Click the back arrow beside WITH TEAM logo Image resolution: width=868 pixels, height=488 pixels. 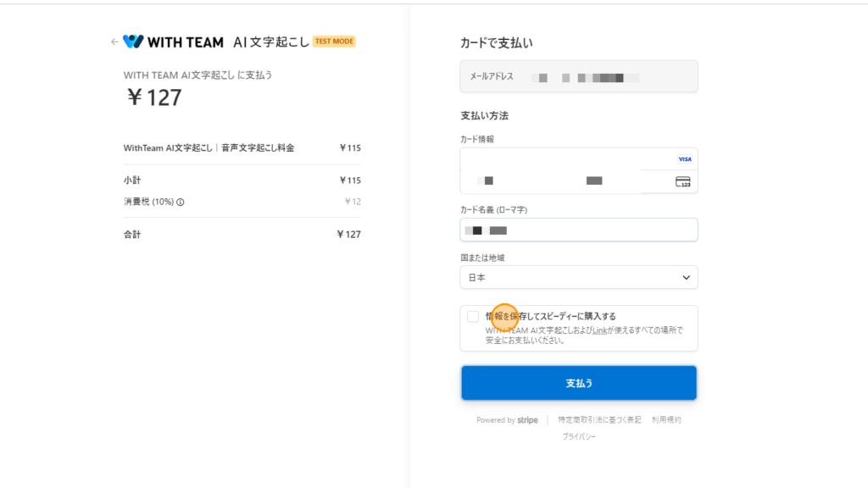pyautogui.click(x=114, y=42)
